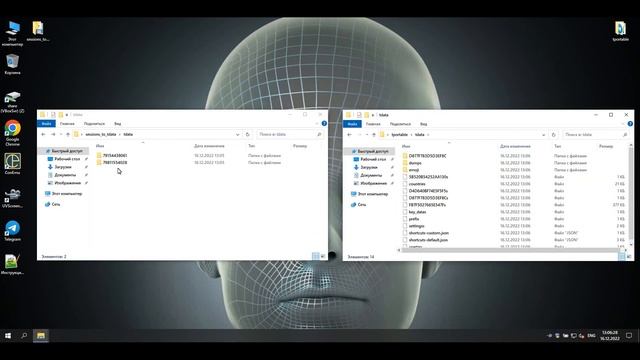Go back in right Explorer window
The width and height of the screenshot is (640, 360).
349,135
